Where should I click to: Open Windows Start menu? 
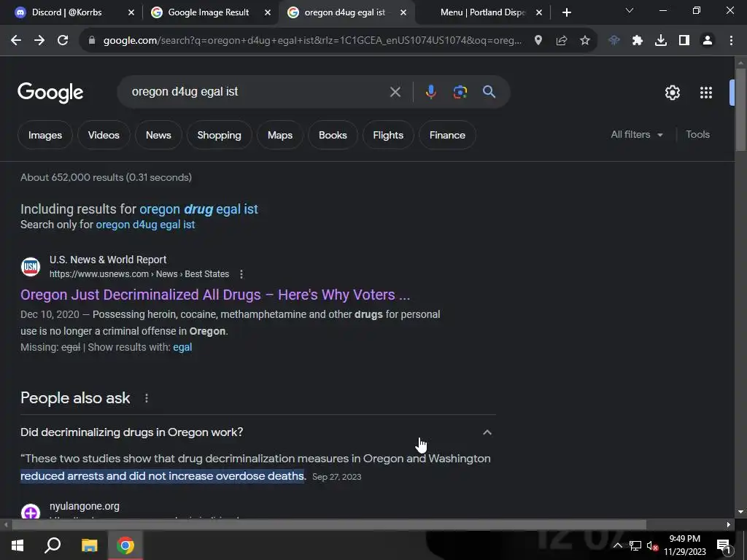coord(18,545)
